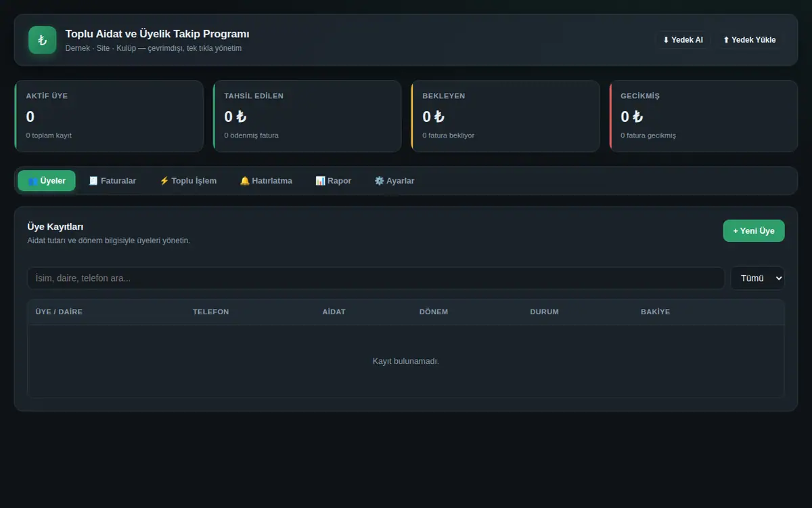The height and width of the screenshot is (508, 812).
Task: Click the 'Üye Kayıtları' heading
Action: click(55, 227)
